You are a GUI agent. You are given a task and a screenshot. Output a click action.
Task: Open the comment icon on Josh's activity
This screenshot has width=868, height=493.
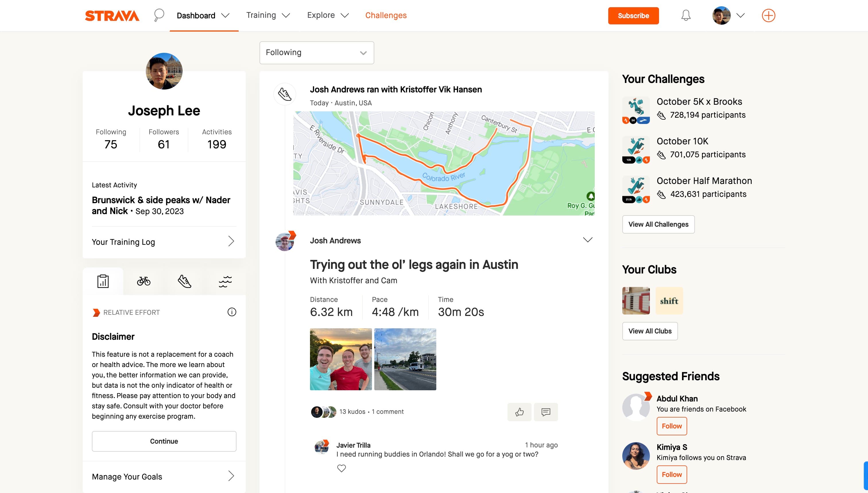click(546, 412)
